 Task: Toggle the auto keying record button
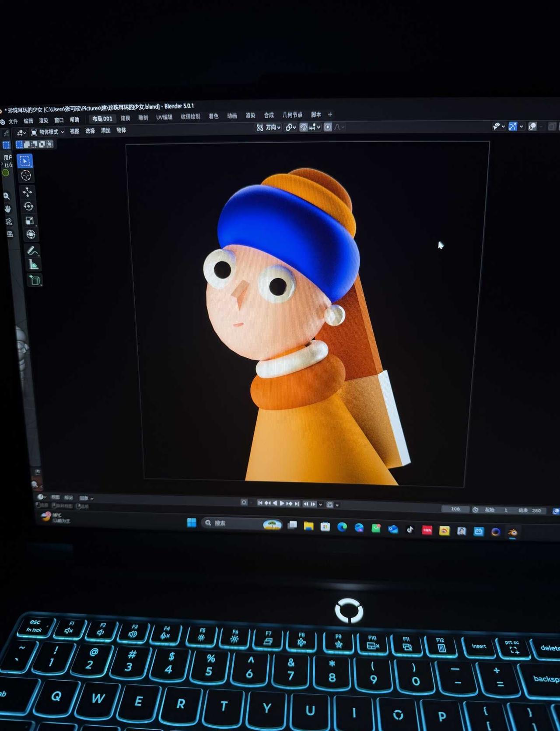(244, 503)
